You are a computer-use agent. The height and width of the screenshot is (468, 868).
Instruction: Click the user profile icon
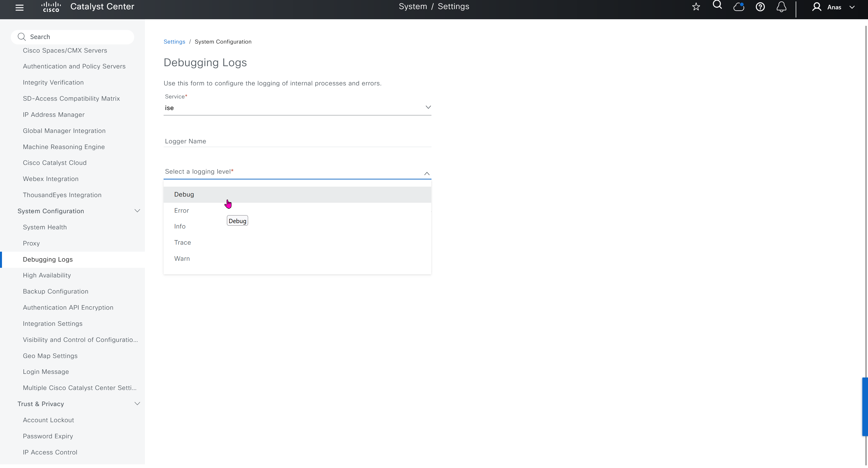click(817, 7)
